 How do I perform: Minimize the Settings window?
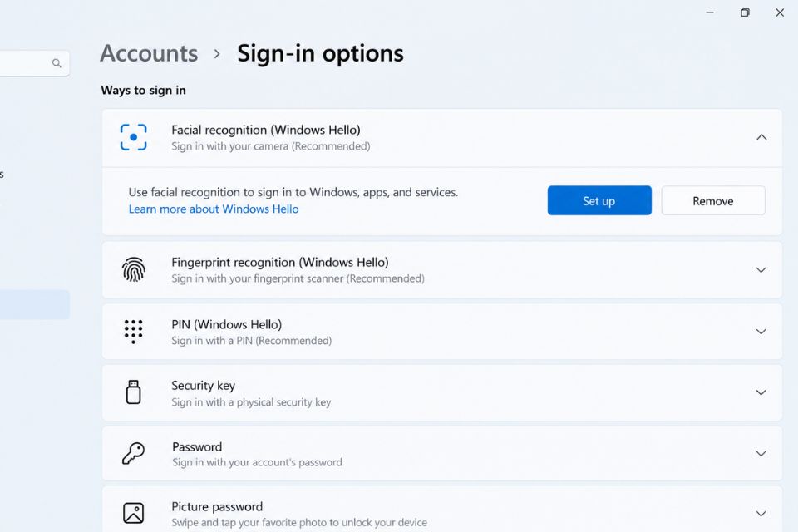click(710, 12)
